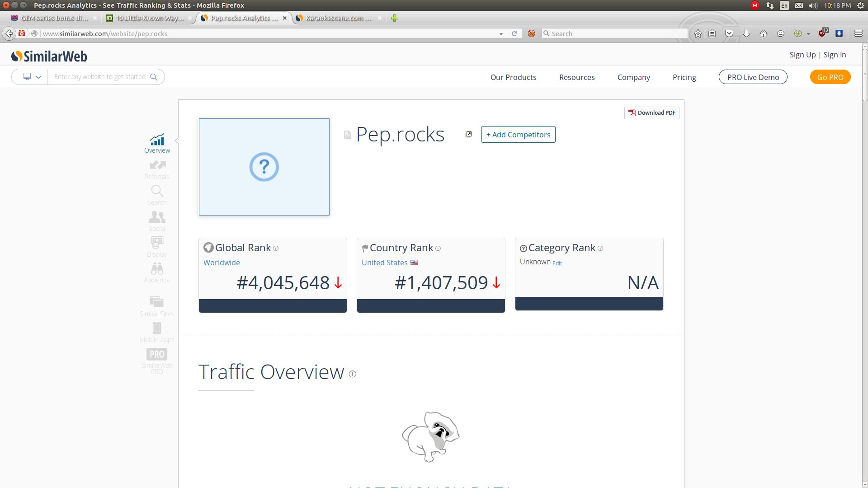This screenshot has height=488, width=868.
Task: Click the website search input field
Action: click(99, 77)
